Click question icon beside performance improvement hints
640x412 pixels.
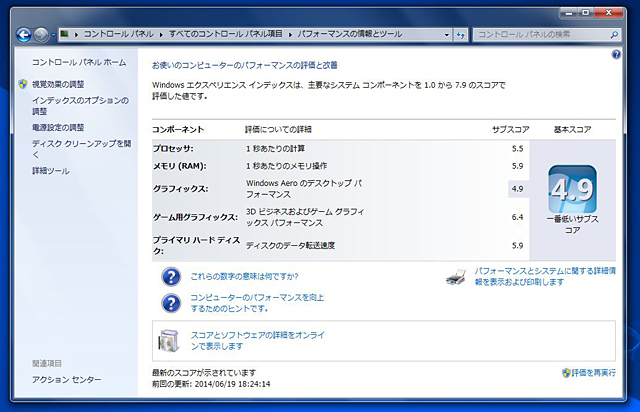tap(171, 303)
